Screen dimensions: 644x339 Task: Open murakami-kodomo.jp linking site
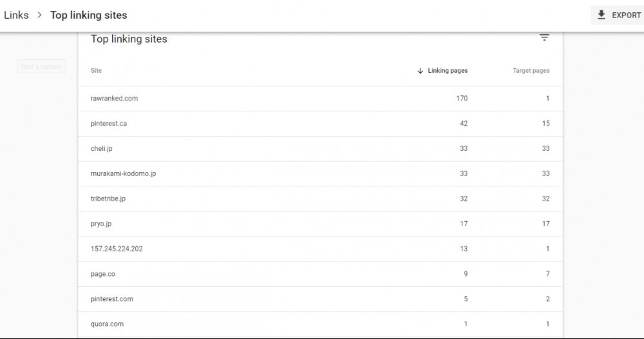(x=123, y=174)
